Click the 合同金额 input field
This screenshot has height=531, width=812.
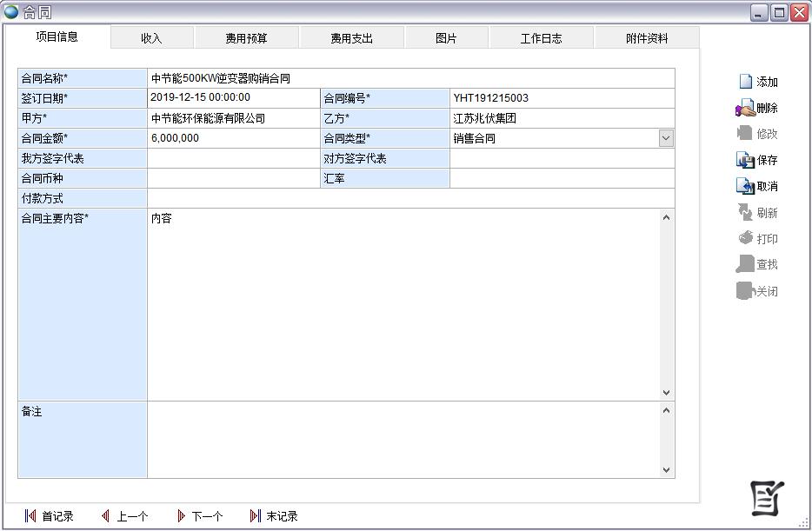coord(232,138)
